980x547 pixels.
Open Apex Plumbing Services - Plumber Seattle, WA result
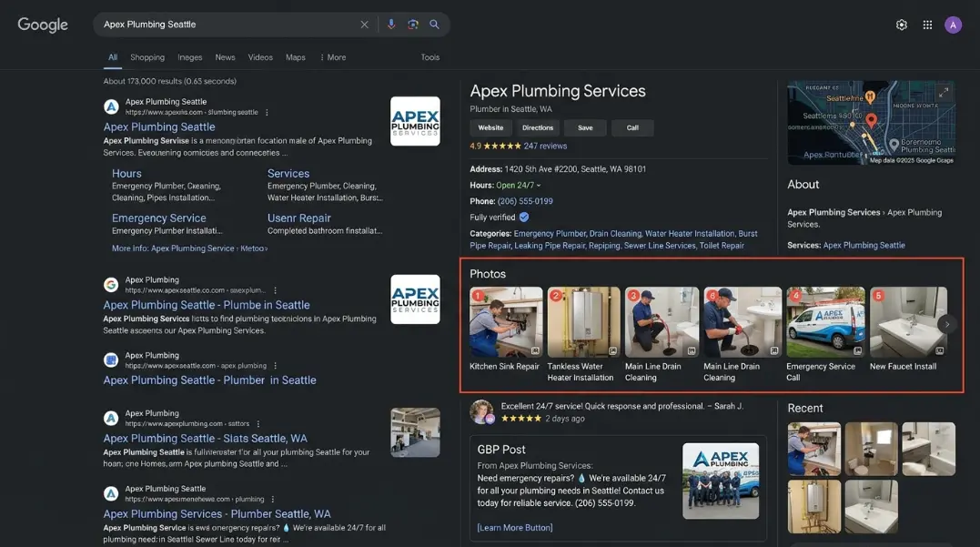217,514
